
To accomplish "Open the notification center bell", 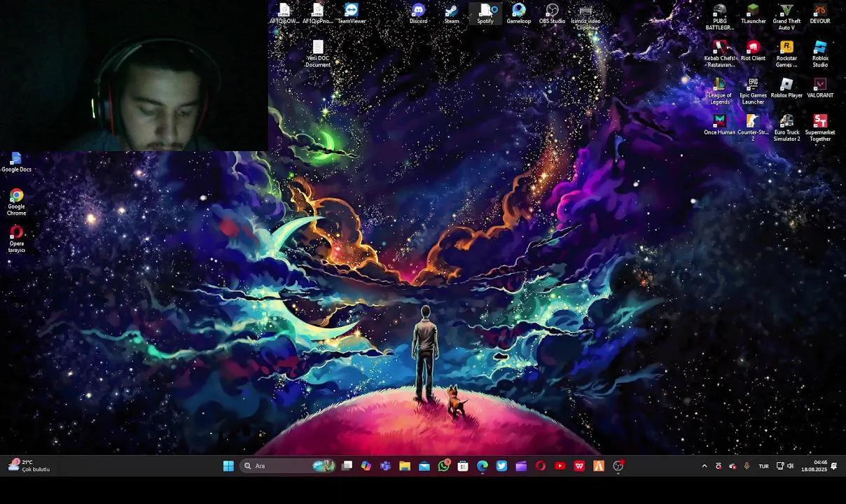I will pyautogui.click(x=834, y=466).
